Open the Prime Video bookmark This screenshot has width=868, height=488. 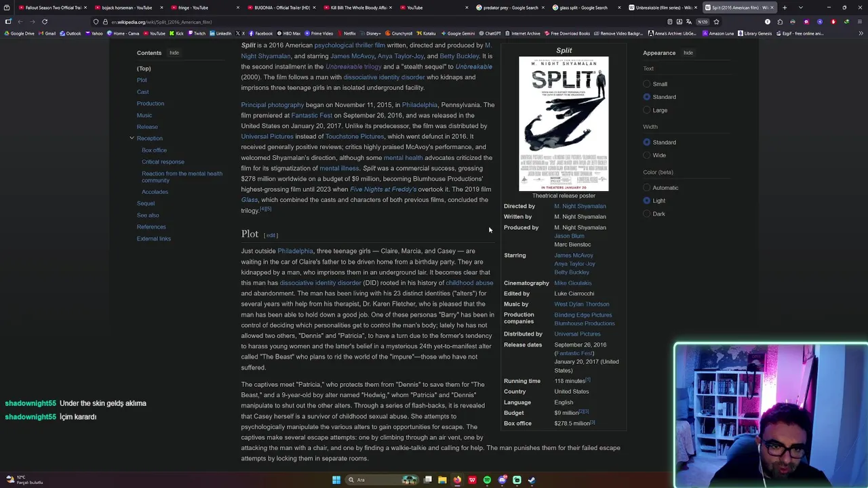319,33
